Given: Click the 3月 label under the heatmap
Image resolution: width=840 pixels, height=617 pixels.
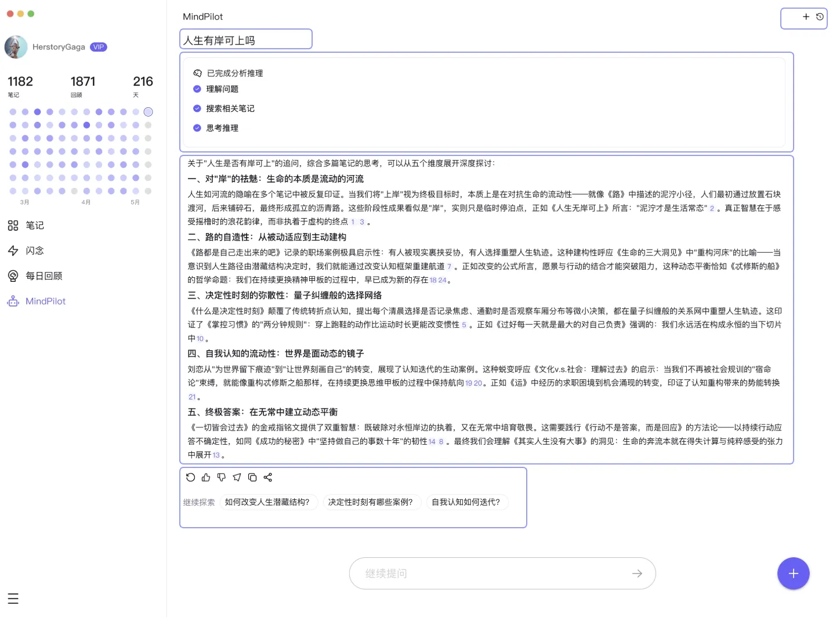Looking at the screenshot, I should pyautogui.click(x=24, y=202).
